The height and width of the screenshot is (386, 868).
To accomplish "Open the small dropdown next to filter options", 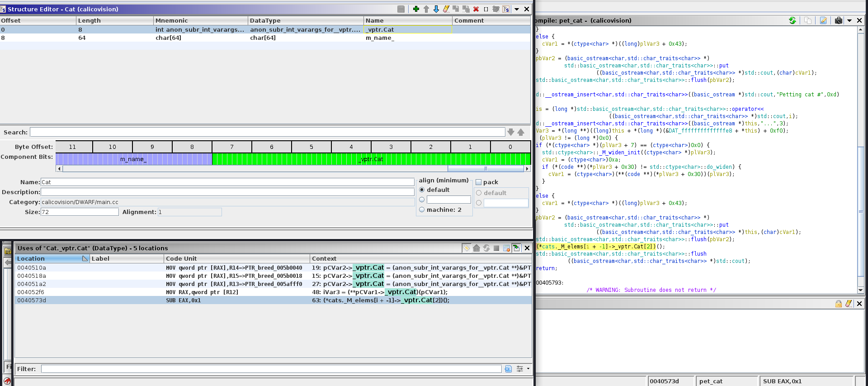I will point(528,369).
